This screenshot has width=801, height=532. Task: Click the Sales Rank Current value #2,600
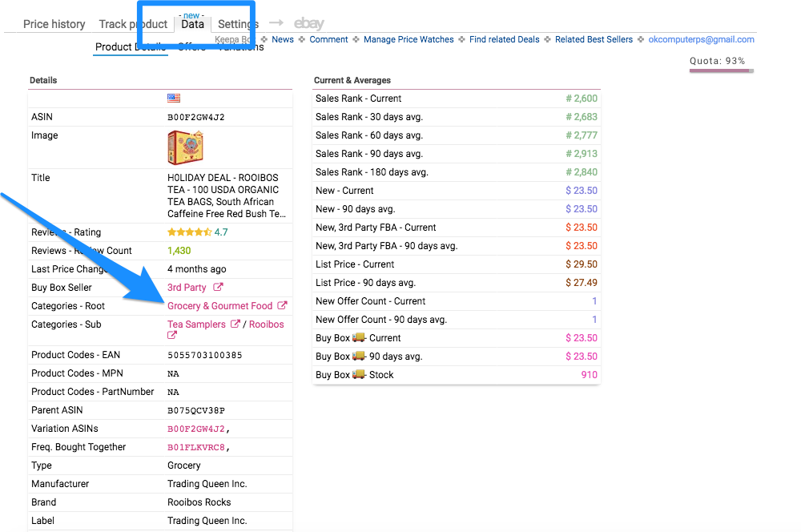click(x=582, y=98)
